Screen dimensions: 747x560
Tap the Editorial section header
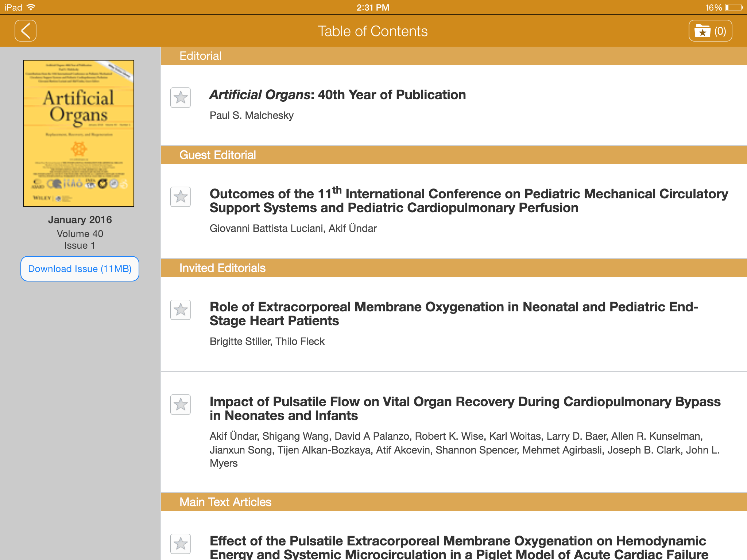point(201,56)
